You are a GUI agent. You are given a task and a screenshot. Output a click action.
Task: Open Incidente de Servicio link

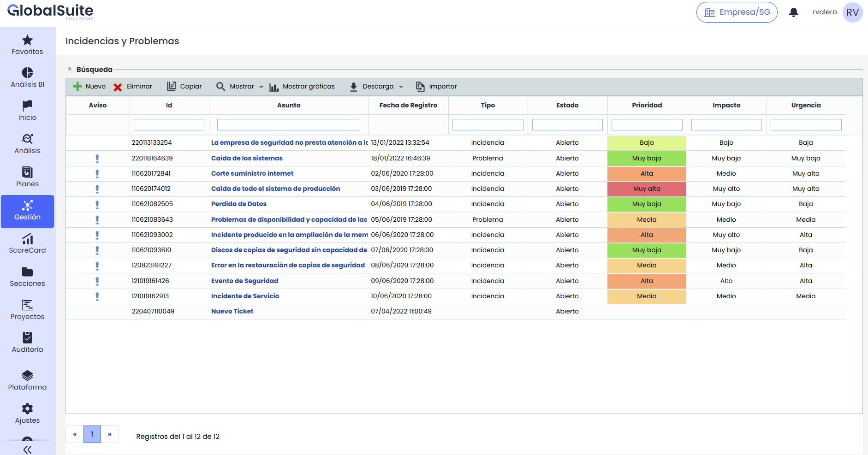coord(245,296)
